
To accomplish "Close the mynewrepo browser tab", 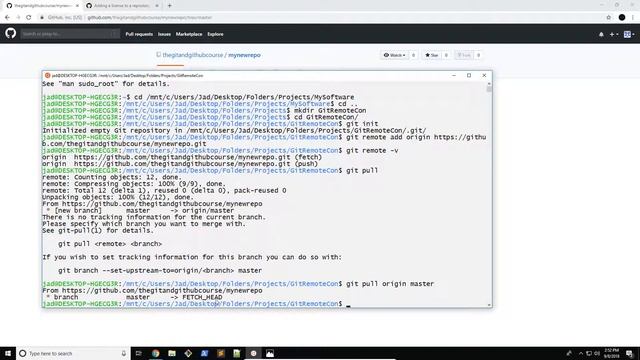I will coord(77,6).
